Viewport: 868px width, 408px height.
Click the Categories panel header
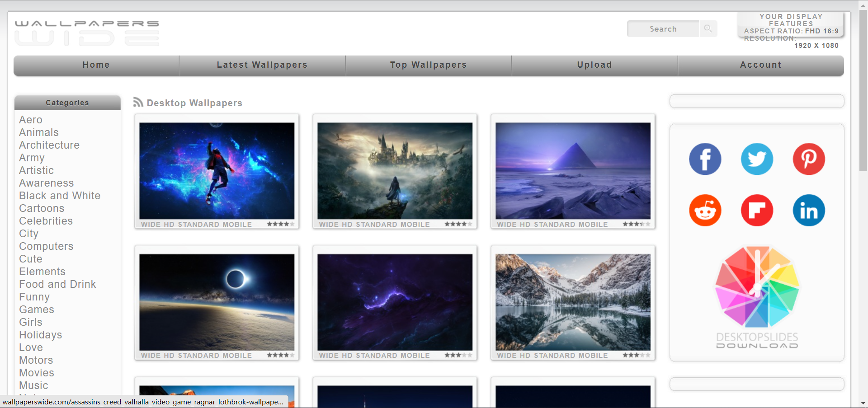tap(67, 103)
